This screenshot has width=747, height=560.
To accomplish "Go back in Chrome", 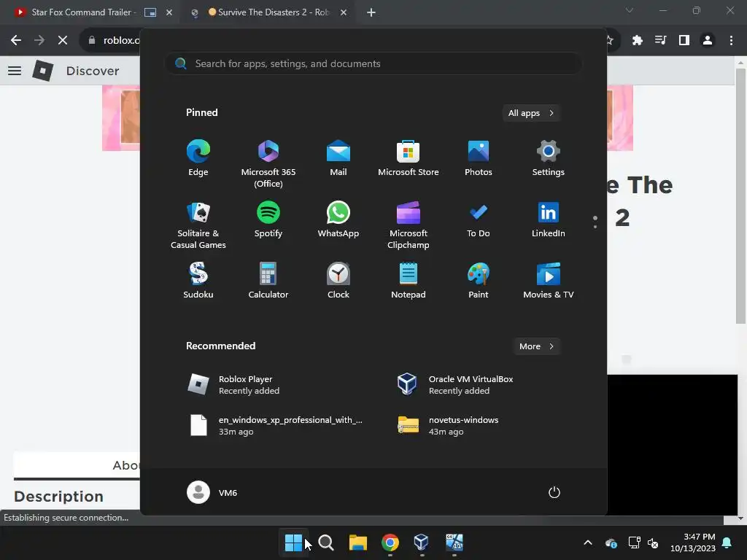I will coord(16,41).
